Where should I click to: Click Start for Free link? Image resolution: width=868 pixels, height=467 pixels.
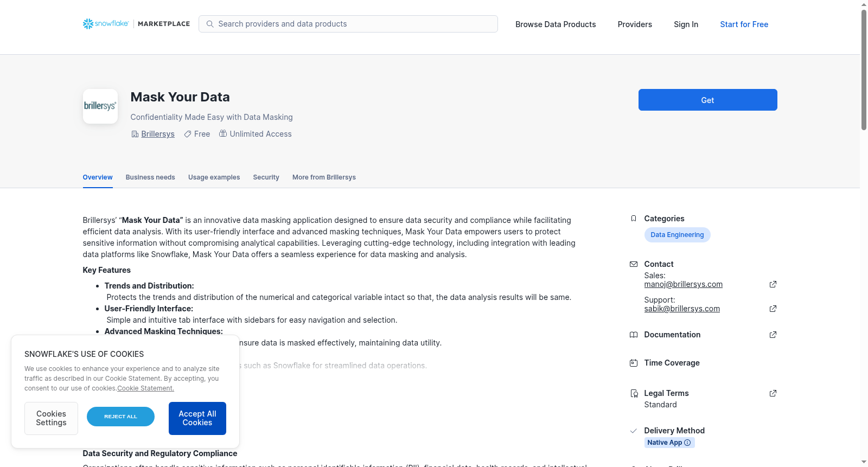pyautogui.click(x=744, y=24)
